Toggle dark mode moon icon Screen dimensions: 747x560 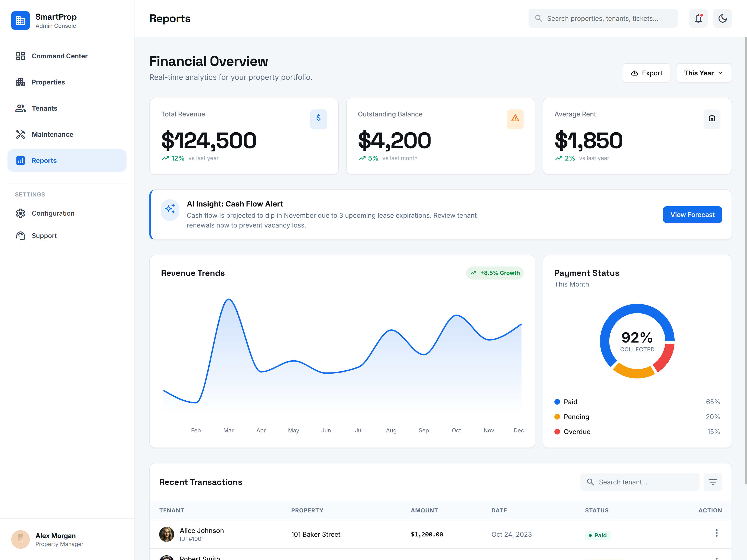(x=722, y=19)
